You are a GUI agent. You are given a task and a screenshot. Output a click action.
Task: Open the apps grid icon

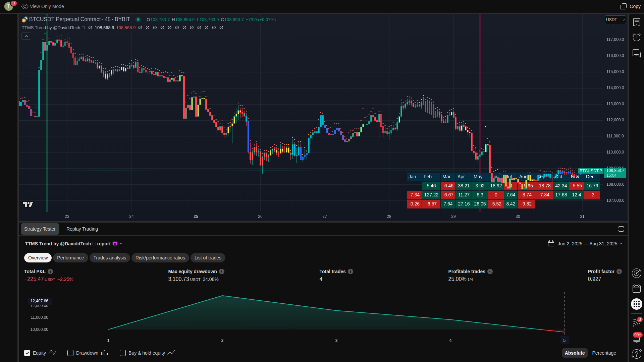(x=636, y=304)
